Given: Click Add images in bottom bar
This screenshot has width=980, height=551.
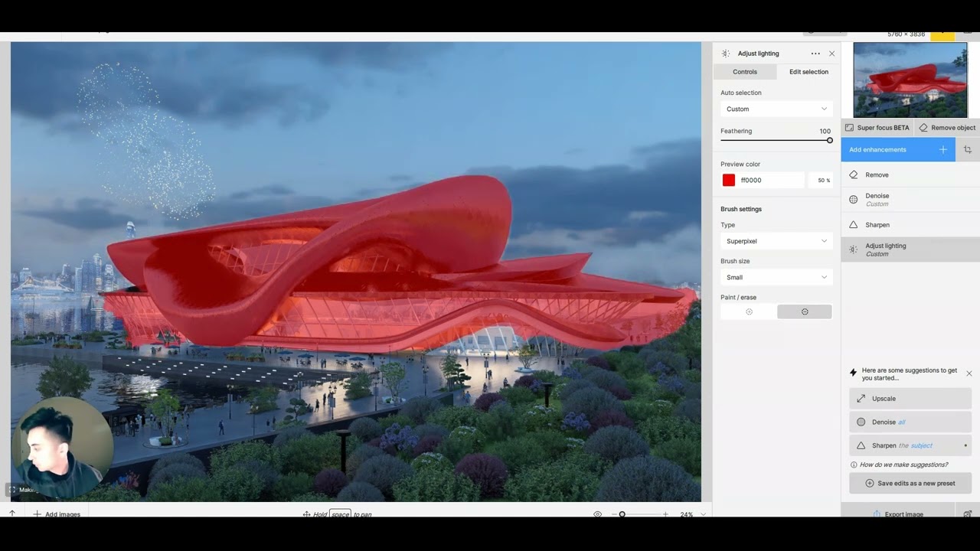Looking at the screenshot, I should pos(57,514).
